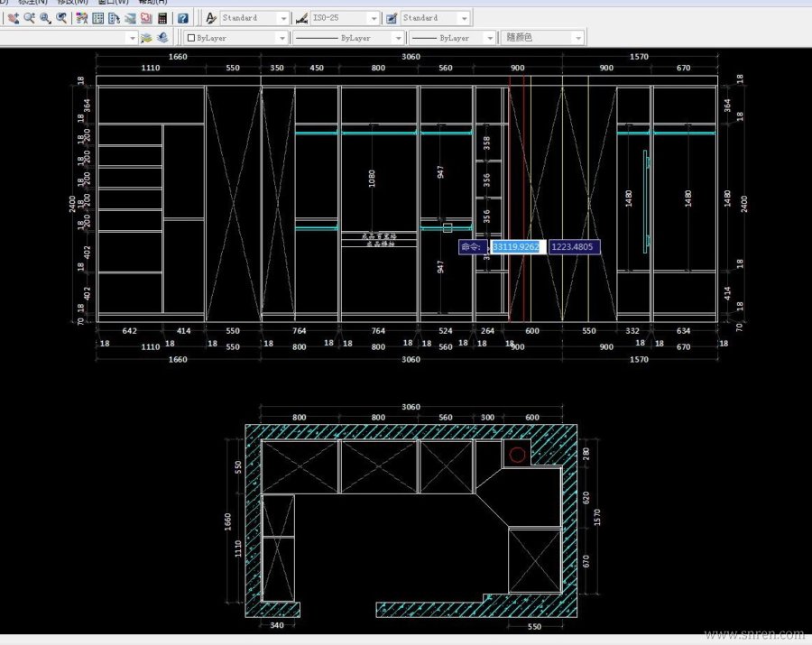Open the Markup Set Manager icon
The height and width of the screenshot is (645, 812).
pos(146,18)
